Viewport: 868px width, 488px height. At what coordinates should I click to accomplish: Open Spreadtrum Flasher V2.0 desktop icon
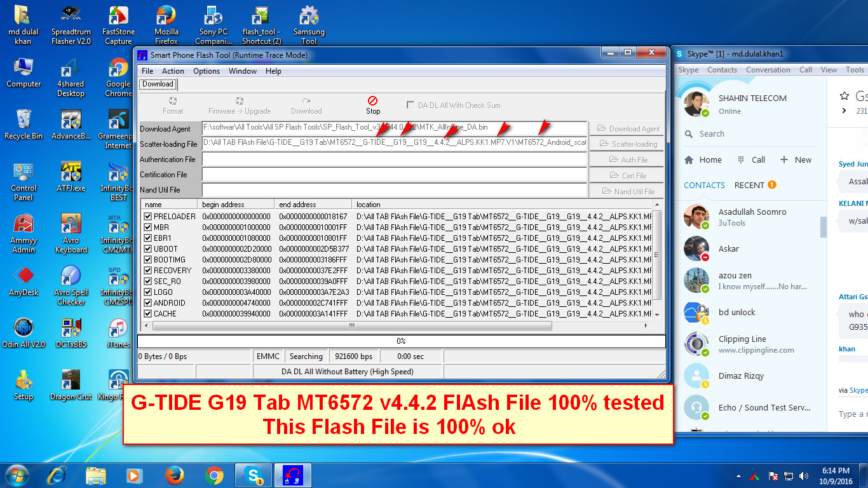tap(71, 25)
